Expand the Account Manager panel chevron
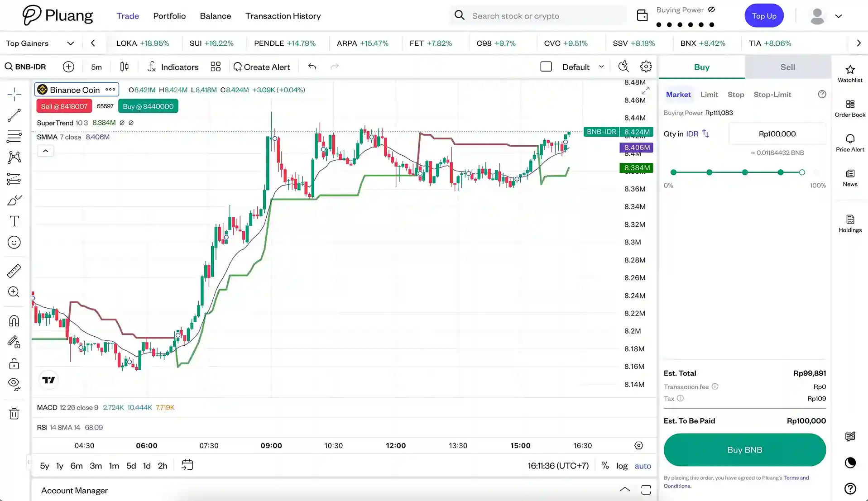 624,489
